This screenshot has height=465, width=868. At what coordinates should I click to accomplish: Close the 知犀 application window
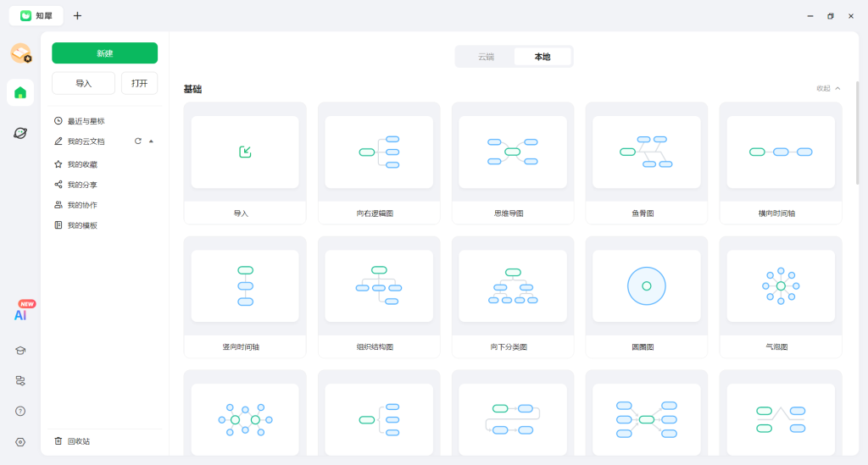point(851,16)
